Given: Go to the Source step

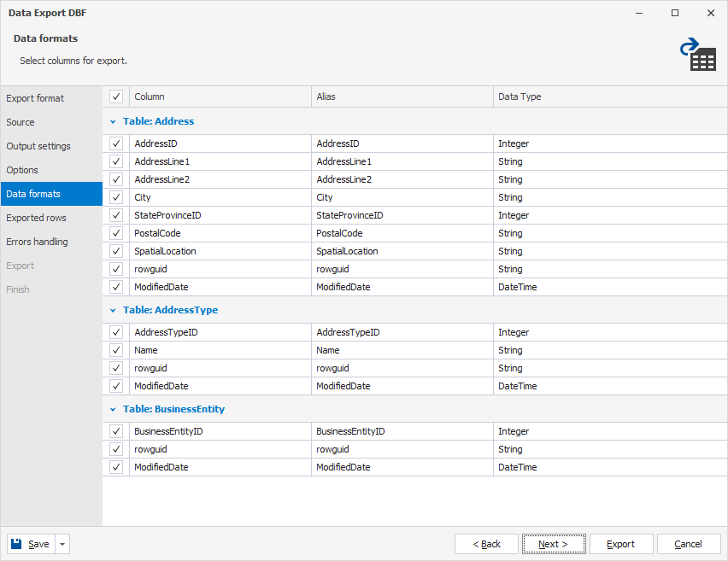Looking at the screenshot, I should click(x=51, y=122).
